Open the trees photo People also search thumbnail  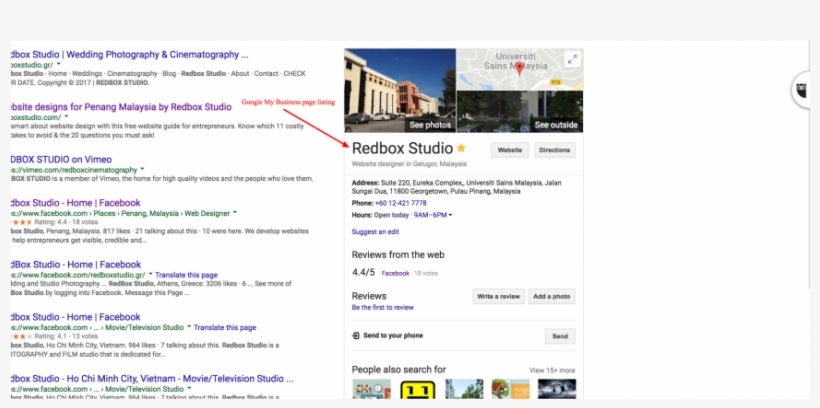coord(464,389)
